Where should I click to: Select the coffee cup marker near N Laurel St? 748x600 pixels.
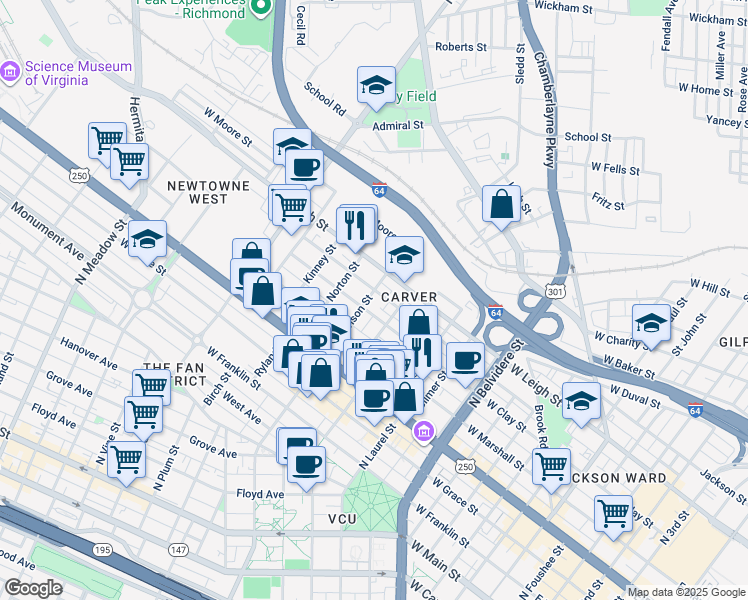tap(374, 400)
